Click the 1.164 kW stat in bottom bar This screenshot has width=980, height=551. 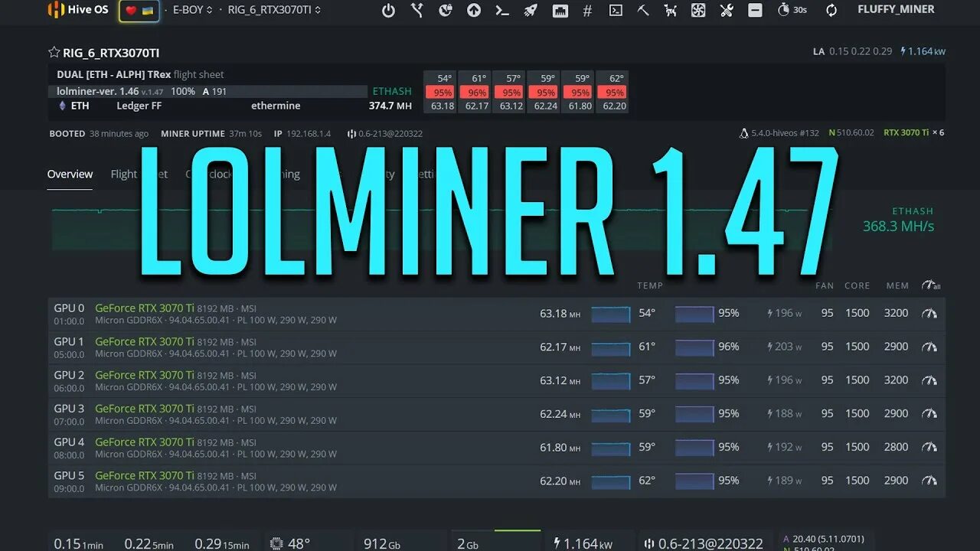tap(583, 543)
